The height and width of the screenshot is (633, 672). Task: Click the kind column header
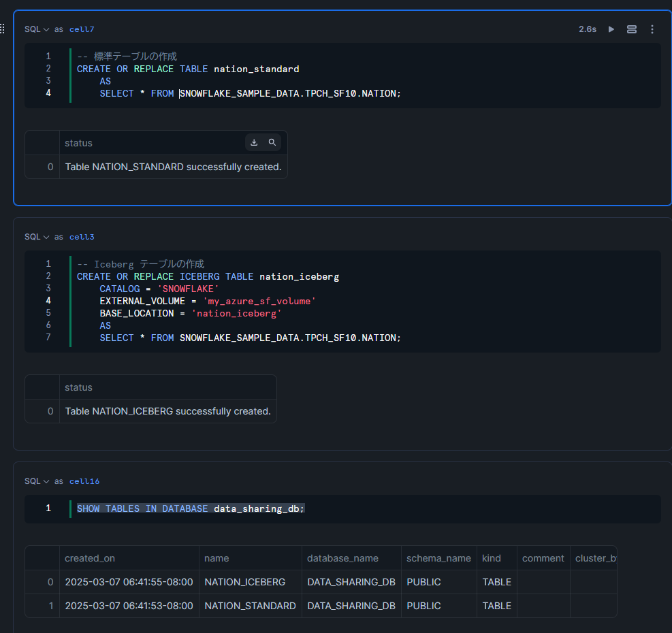[x=497, y=558]
